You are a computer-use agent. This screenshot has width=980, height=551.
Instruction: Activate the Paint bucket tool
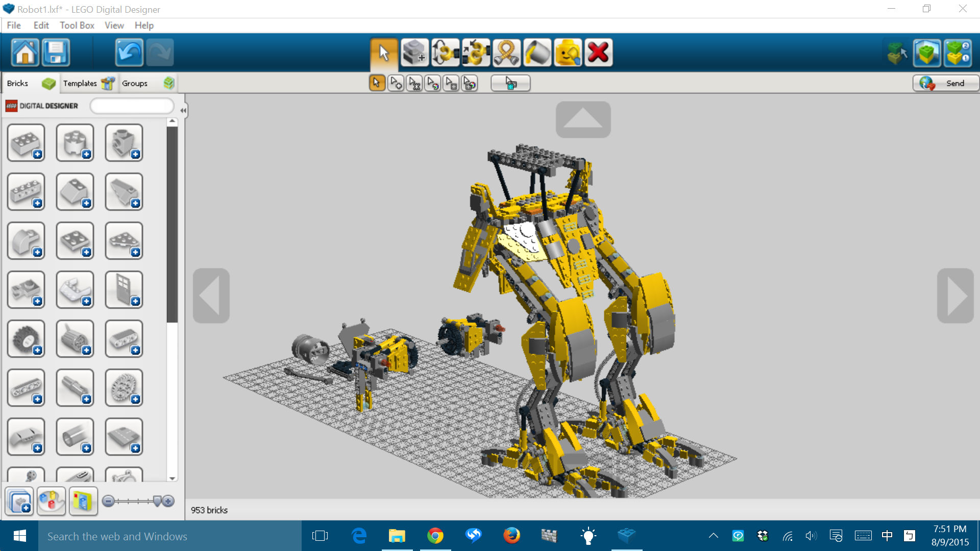pos(537,52)
